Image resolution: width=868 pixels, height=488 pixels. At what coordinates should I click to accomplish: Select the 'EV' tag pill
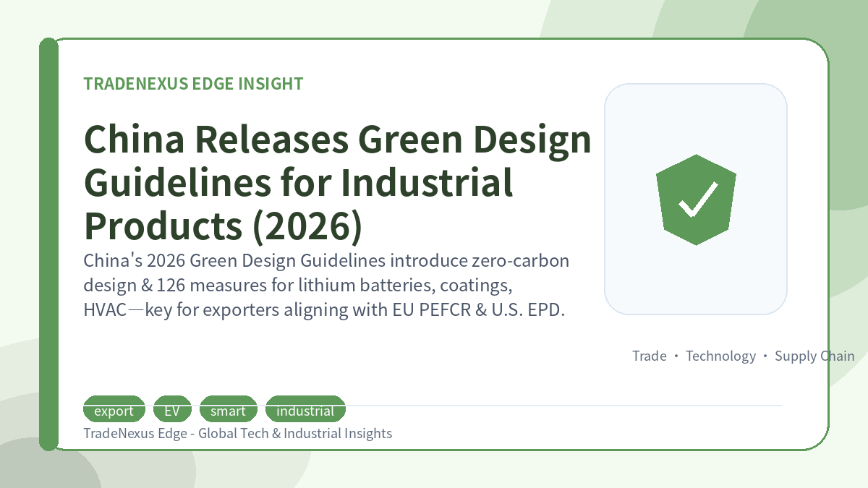pyautogui.click(x=172, y=409)
